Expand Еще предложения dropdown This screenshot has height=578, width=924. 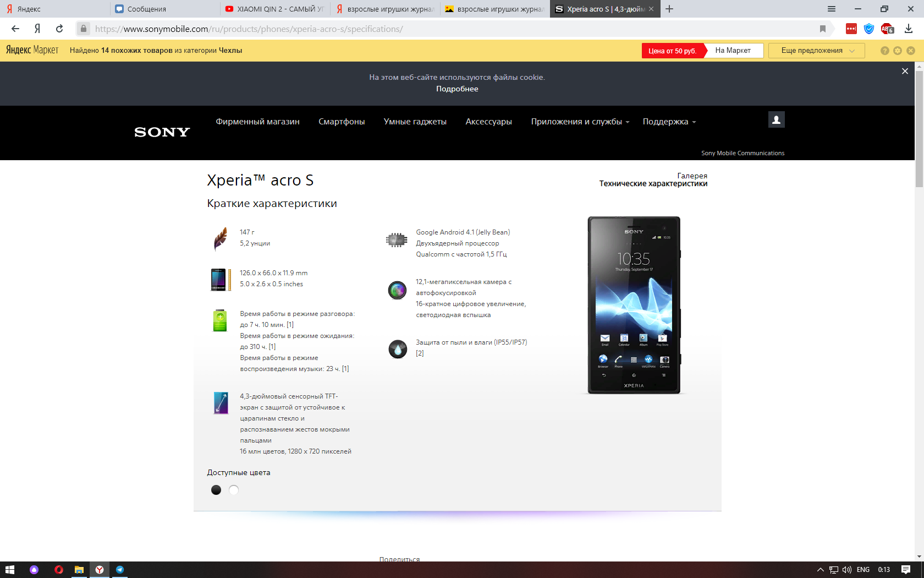tap(817, 51)
